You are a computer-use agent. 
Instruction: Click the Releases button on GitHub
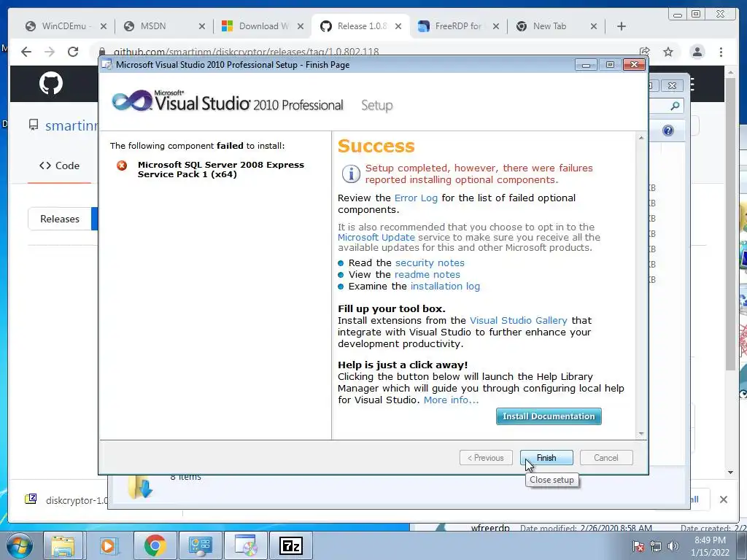[60, 219]
